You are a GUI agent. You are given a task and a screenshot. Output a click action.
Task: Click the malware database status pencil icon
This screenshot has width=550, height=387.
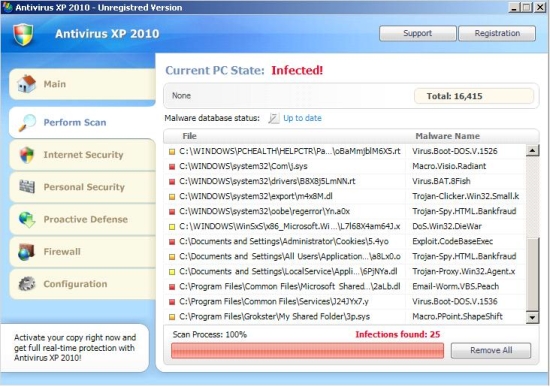pos(274,118)
